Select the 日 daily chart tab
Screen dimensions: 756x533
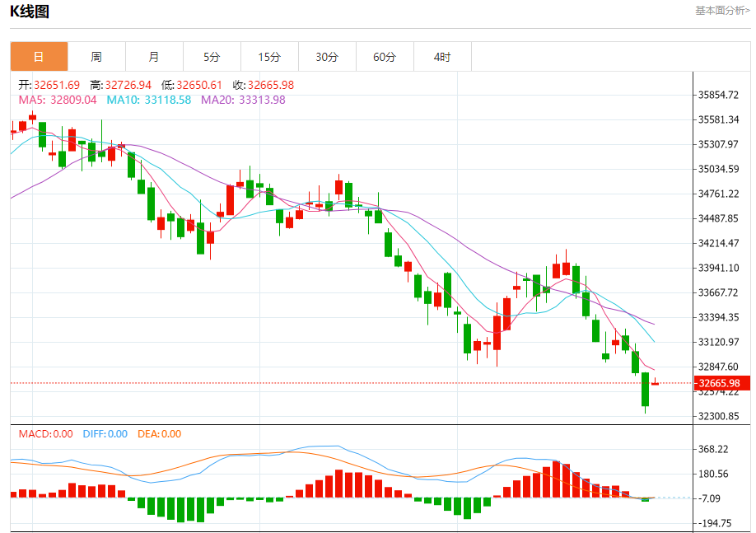[39, 57]
